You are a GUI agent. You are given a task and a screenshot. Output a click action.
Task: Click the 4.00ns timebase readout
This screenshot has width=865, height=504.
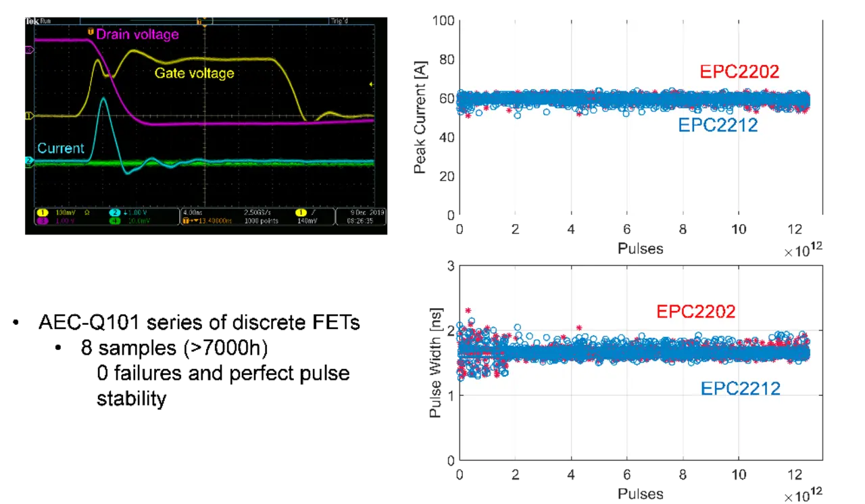[x=193, y=213]
